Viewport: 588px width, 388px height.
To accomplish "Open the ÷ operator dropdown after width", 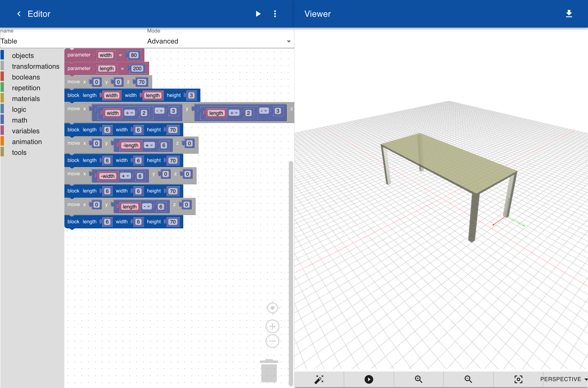I will click(129, 113).
